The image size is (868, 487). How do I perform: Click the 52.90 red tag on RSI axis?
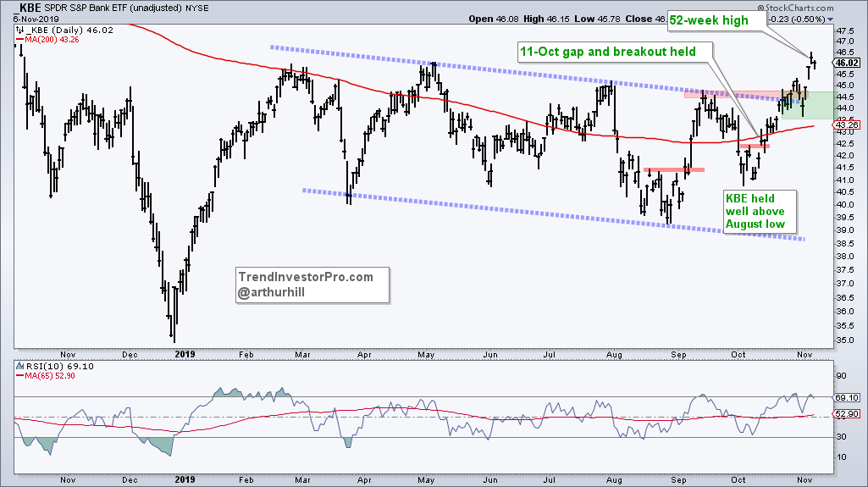[848, 414]
